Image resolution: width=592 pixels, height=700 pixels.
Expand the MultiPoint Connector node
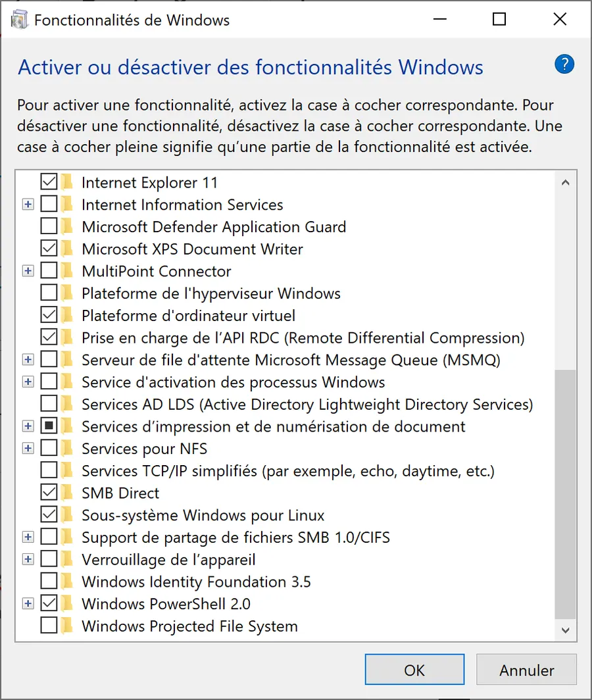point(28,271)
